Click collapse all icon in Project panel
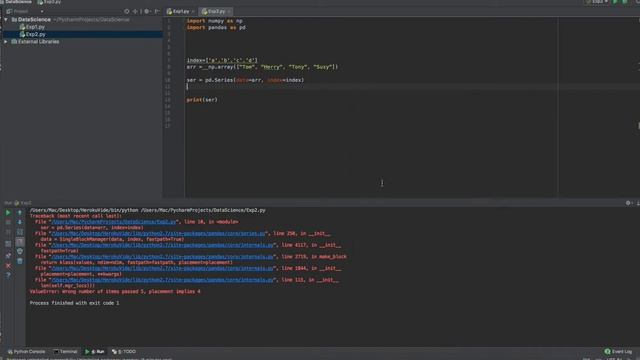640x360 pixels. coord(136,11)
